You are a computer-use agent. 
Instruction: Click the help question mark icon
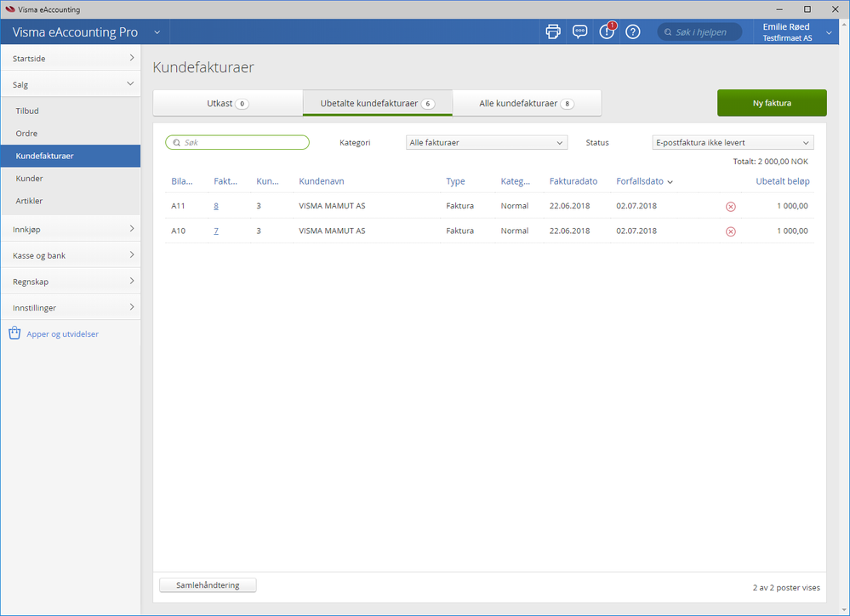click(633, 32)
